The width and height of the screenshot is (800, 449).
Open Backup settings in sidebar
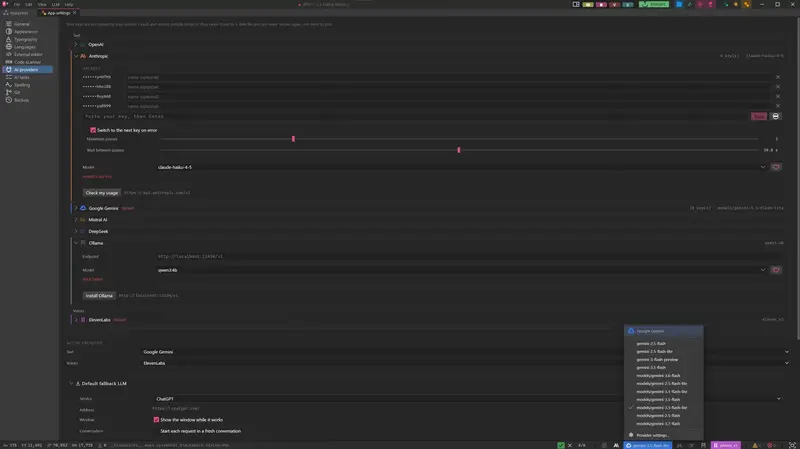click(x=28, y=100)
